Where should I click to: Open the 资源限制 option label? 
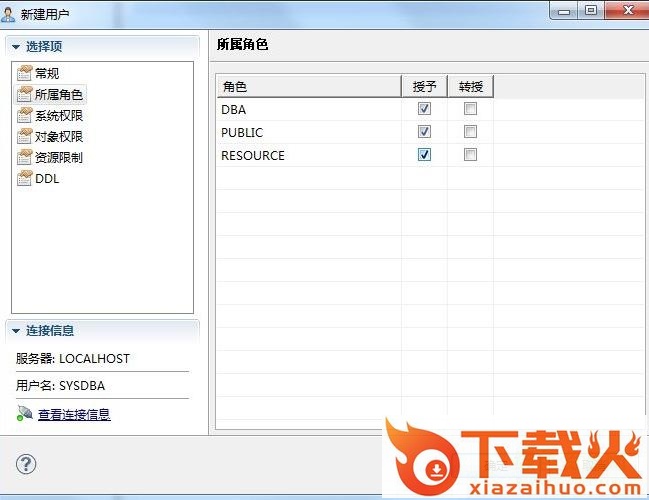59,158
